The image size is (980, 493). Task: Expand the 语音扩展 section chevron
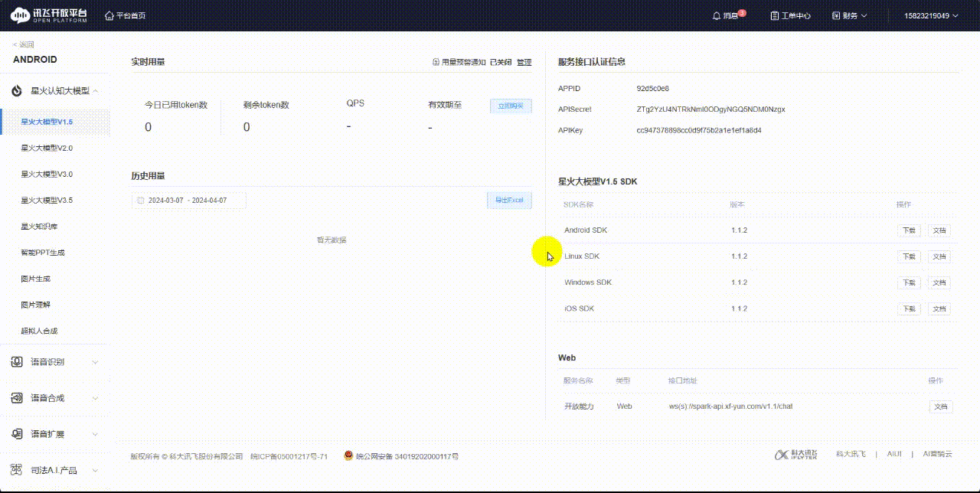96,434
